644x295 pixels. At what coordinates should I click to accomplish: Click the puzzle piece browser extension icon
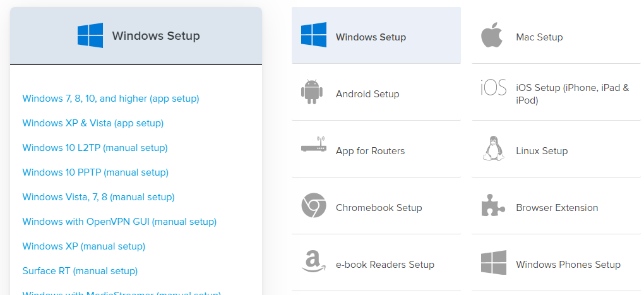[493, 206]
